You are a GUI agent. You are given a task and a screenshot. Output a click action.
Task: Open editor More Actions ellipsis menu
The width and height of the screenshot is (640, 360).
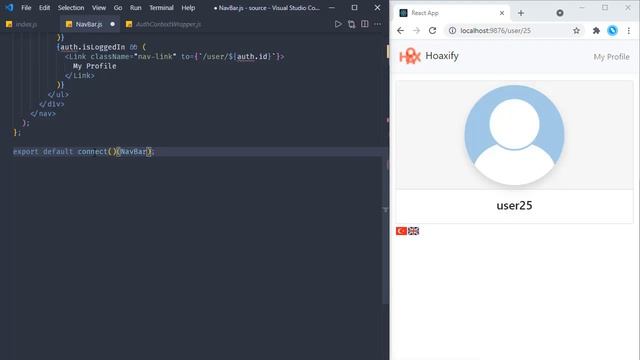(x=378, y=24)
